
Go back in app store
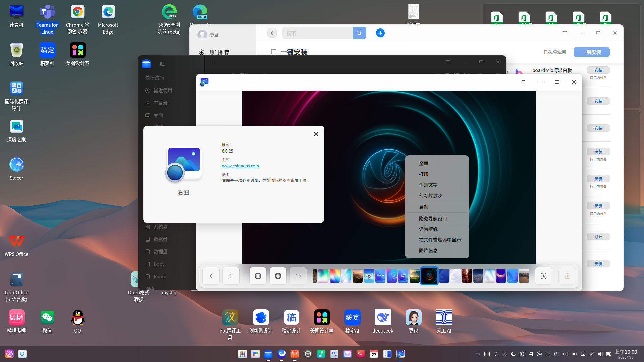272,33
